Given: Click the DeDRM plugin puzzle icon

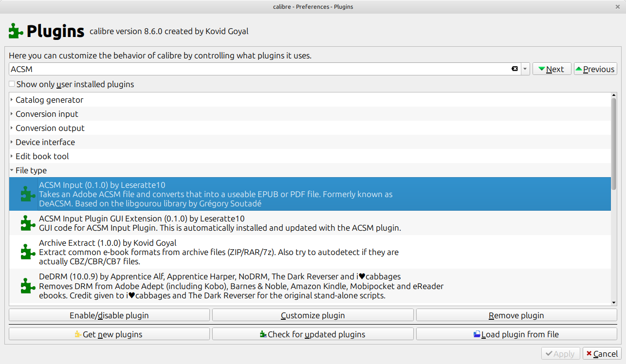Looking at the screenshot, I should click(28, 286).
